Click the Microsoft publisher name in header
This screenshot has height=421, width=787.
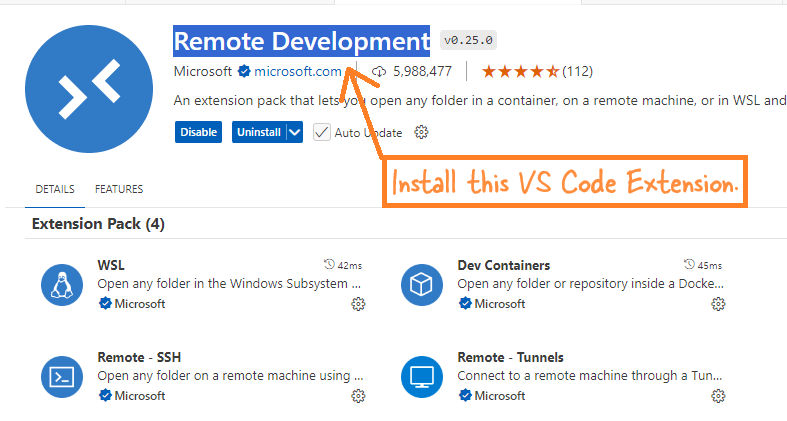tap(203, 71)
